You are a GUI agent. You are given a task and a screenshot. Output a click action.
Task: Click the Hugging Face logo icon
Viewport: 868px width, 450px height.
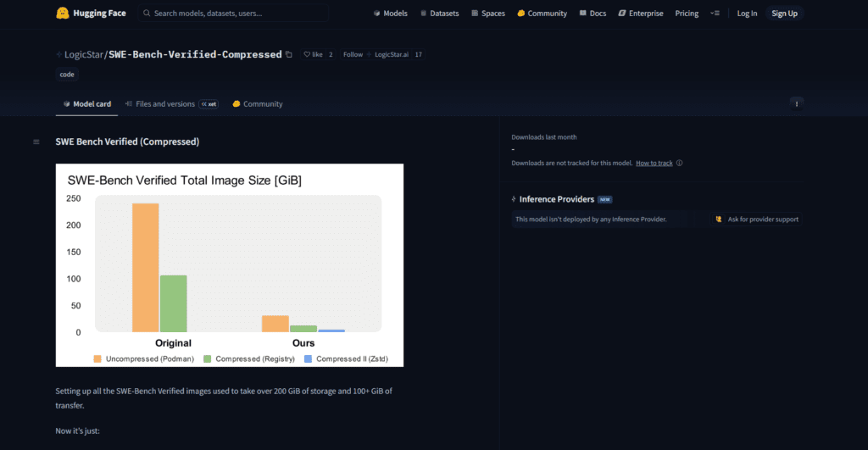tap(63, 13)
